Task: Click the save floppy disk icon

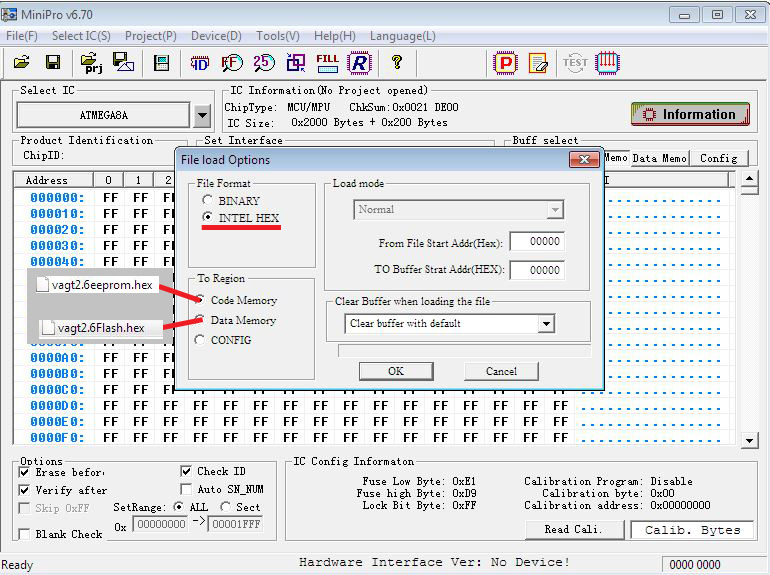Action: point(53,63)
